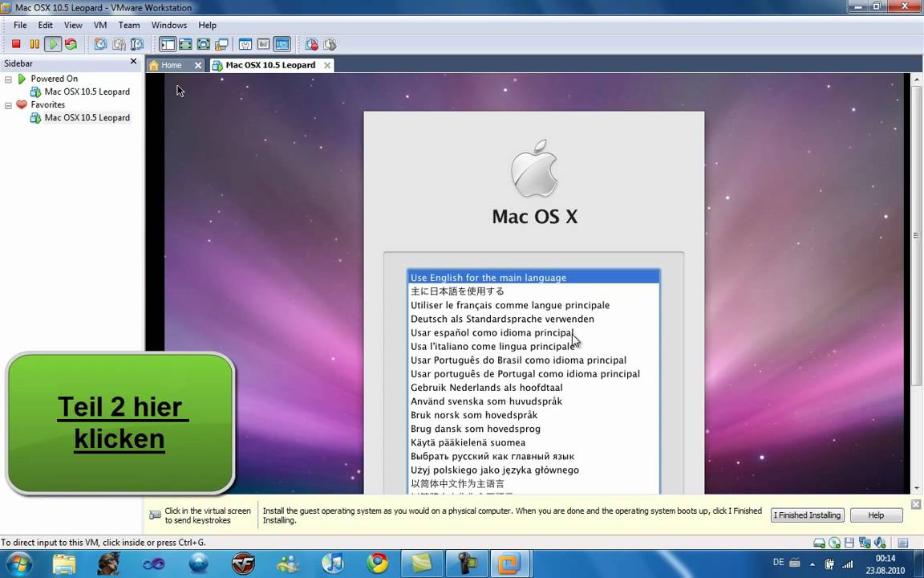Screen dimensions: 924x578
Task: Click sound card icon in status bar
Action: (880, 543)
